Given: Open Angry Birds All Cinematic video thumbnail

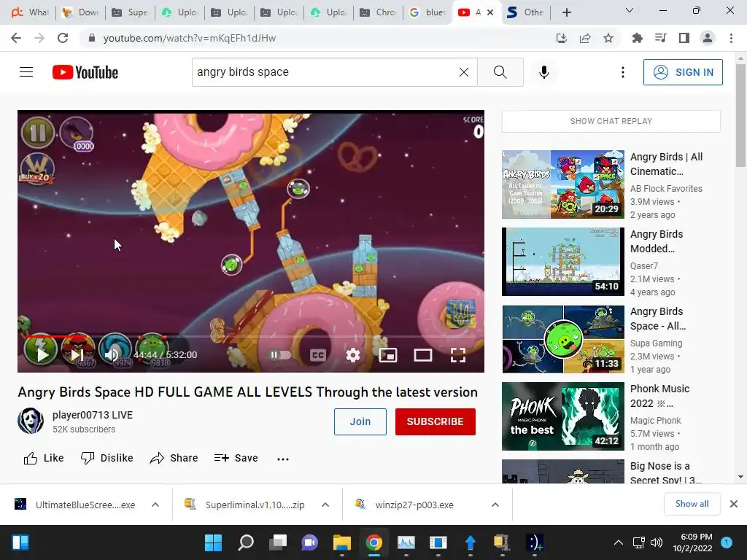Looking at the screenshot, I should point(563,184).
